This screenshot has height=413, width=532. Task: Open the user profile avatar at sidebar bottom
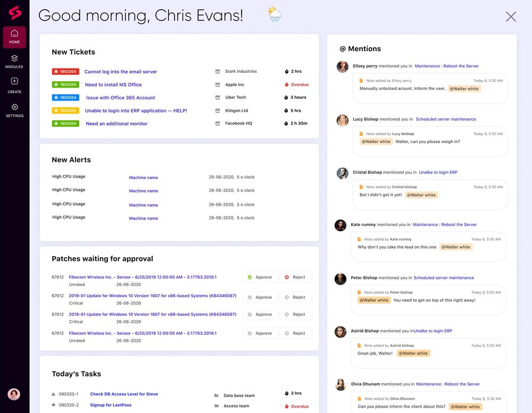(14, 394)
